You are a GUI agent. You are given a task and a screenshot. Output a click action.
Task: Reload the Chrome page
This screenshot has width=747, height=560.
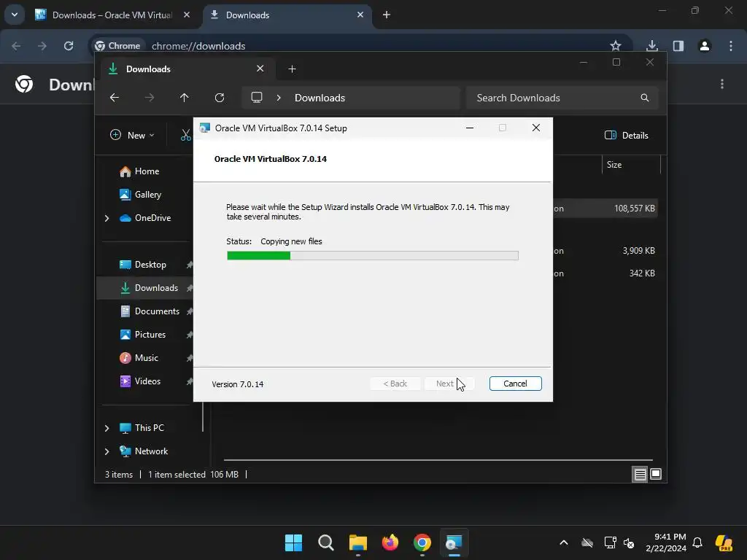click(x=69, y=46)
